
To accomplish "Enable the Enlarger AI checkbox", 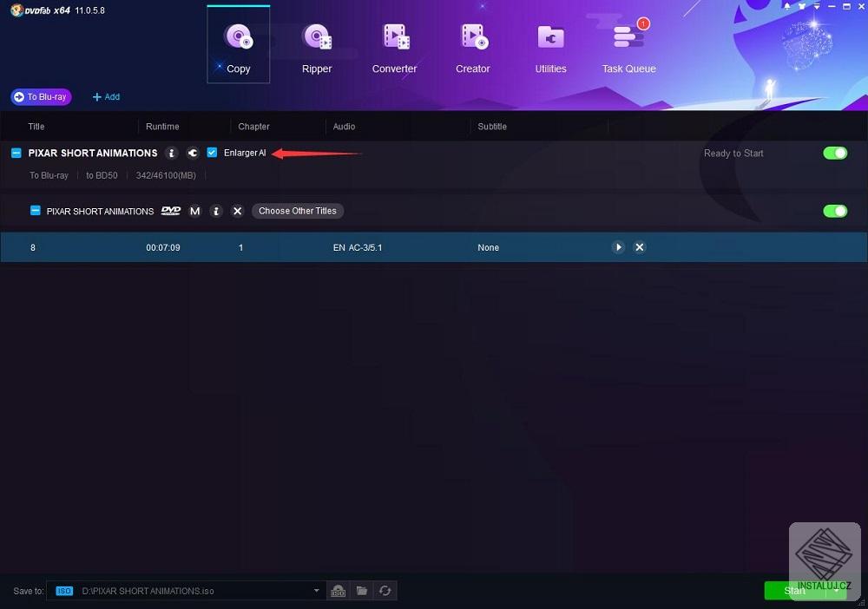I will [x=212, y=153].
